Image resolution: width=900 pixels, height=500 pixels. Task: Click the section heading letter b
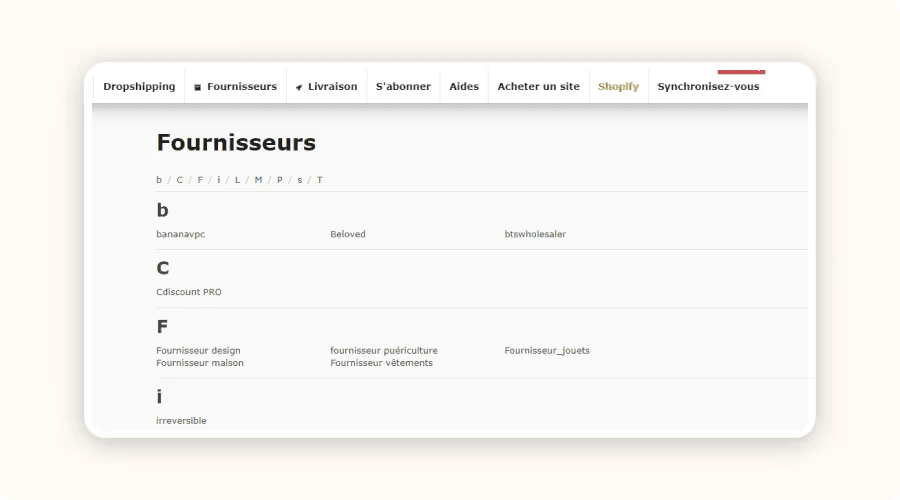coord(162,210)
